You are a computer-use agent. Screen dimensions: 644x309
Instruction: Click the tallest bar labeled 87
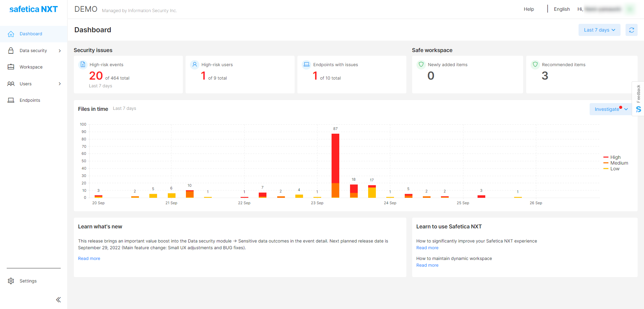tap(335, 166)
